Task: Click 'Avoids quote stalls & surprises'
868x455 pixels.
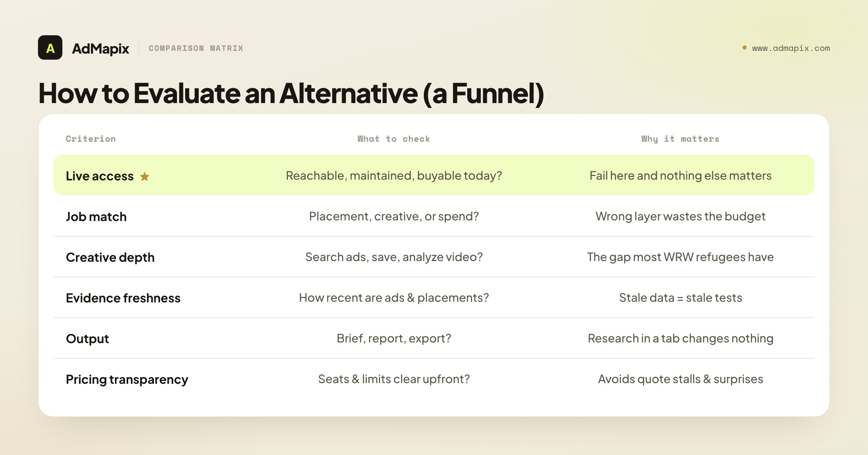Action: pos(680,379)
